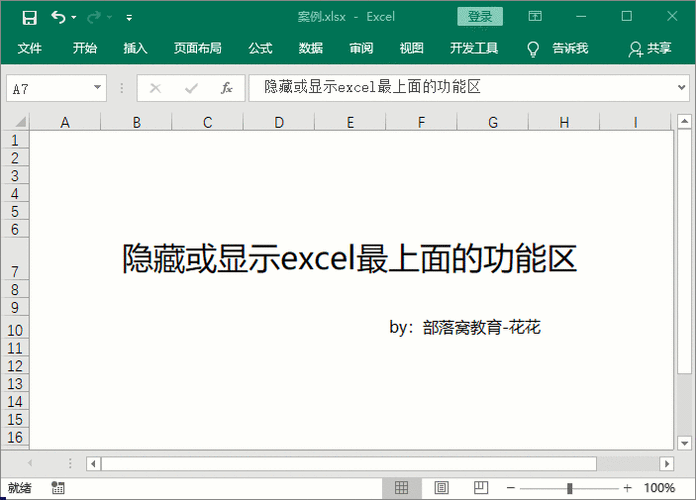Click the sheet tab scroll left arrow

click(x=30, y=464)
